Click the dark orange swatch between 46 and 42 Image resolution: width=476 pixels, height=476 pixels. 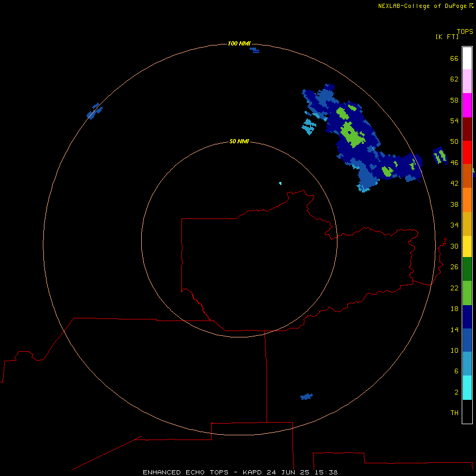467,176
